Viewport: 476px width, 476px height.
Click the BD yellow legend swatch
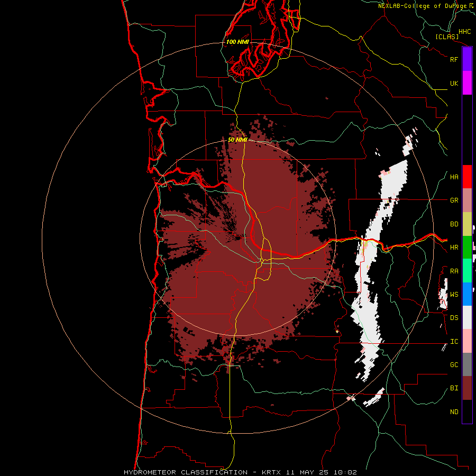tap(467, 224)
